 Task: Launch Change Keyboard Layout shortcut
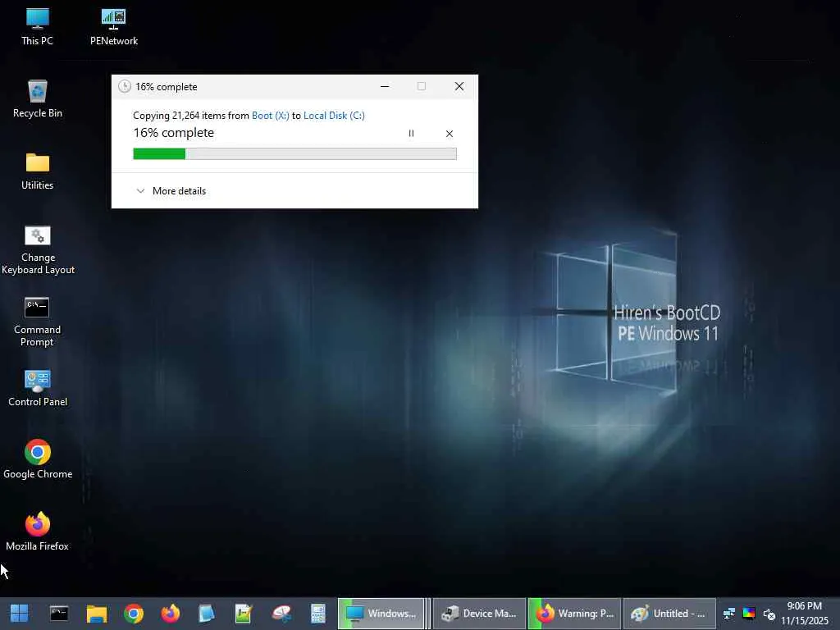click(x=38, y=249)
